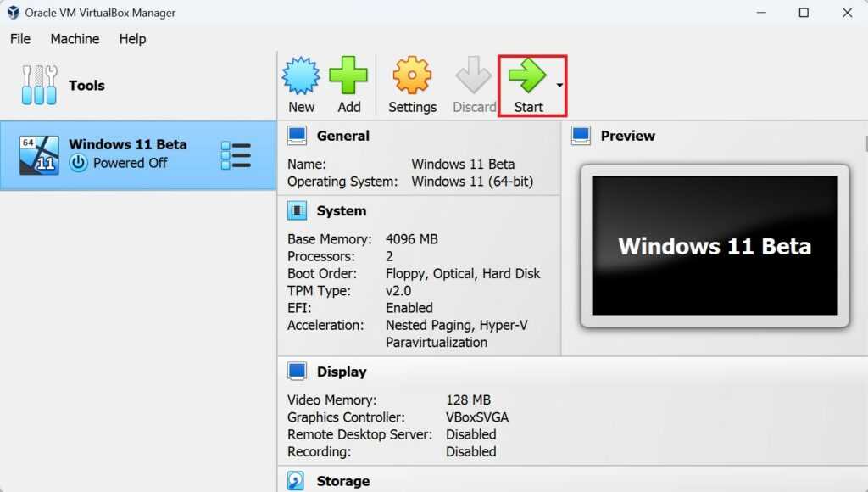Click the 'VBoxSVGA' graphics controller value
Screen dimensions: 868x492
[477, 417]
